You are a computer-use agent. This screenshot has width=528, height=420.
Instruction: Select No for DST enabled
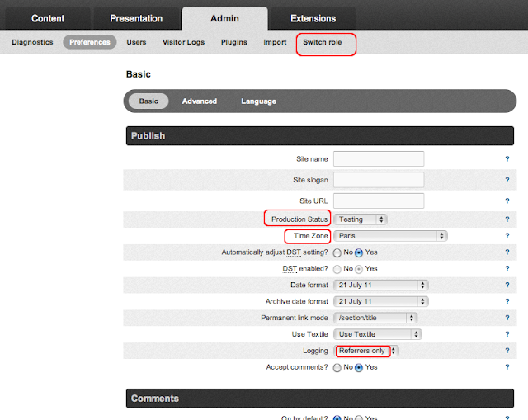pyautogui.click(x=337, y=269)
